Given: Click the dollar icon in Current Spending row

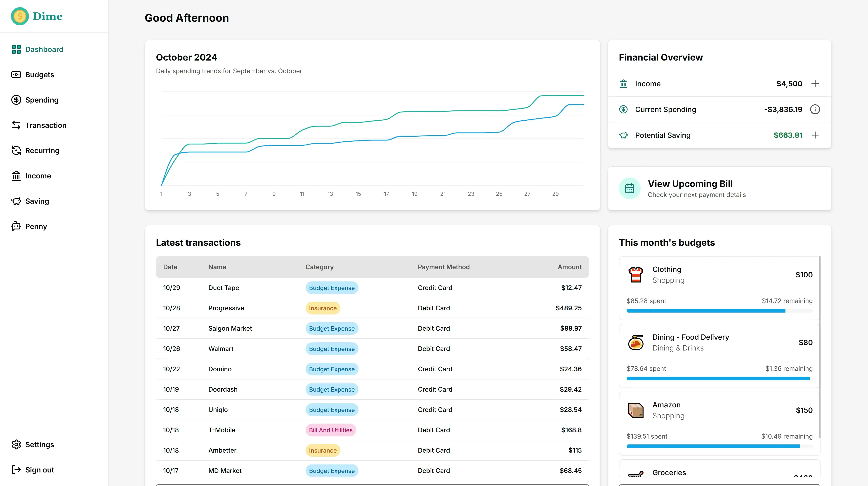Looking at the screenshot, I should (623, 109).
